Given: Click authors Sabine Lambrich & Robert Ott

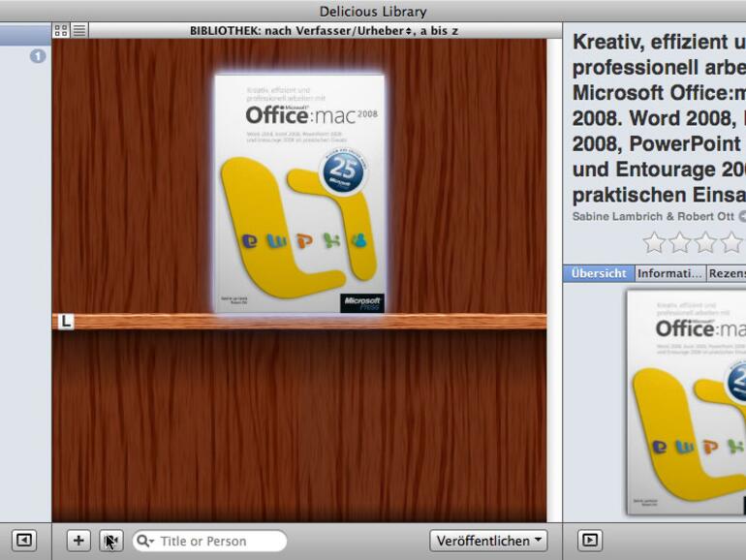Looking at the screenshot, I should click(653, 216).
